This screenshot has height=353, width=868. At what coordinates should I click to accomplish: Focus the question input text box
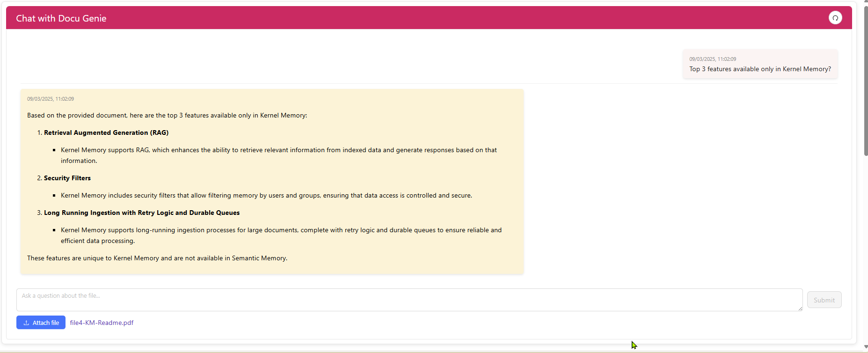(x=409, y=300)
